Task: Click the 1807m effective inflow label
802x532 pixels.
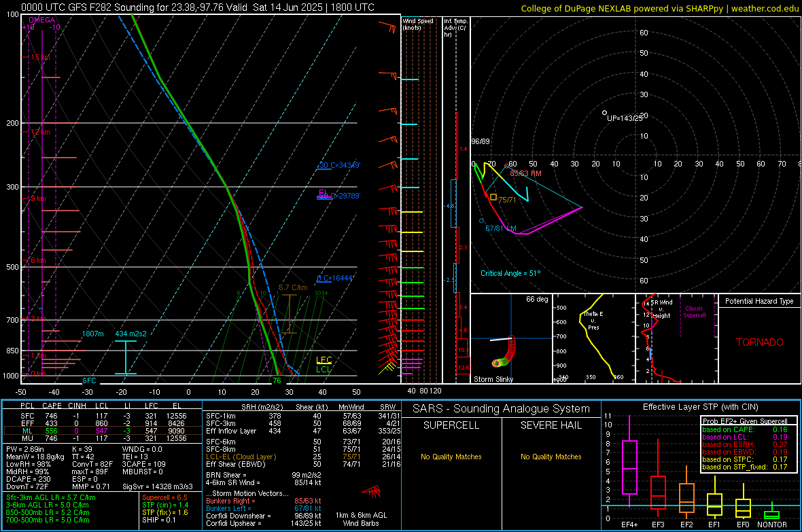Action: point(92,334)
